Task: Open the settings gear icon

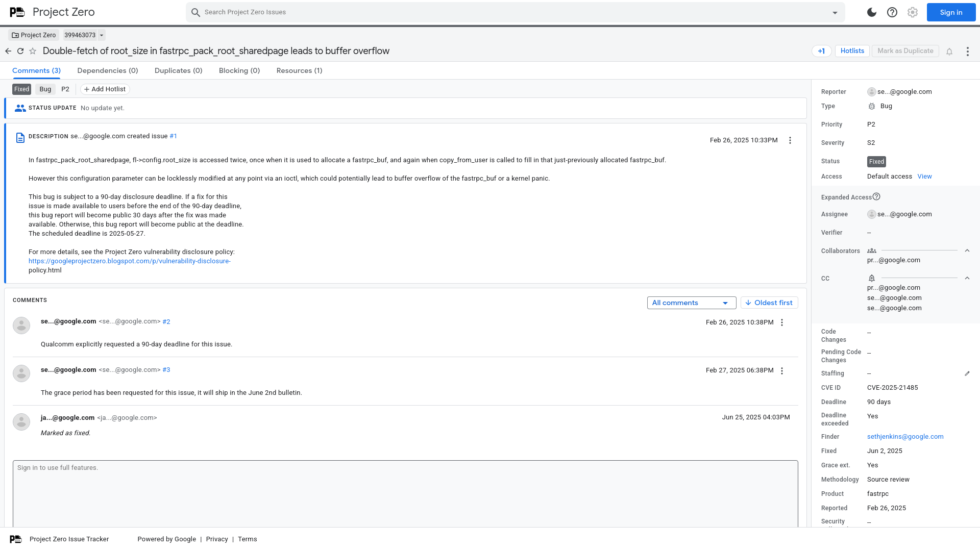Action: coord(913,12)
